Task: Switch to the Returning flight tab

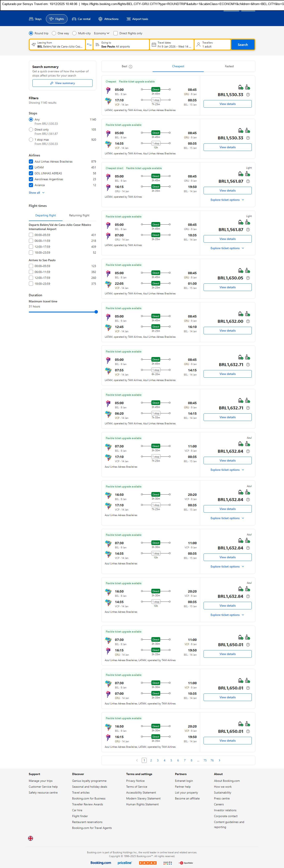Action: coord(79,215)
